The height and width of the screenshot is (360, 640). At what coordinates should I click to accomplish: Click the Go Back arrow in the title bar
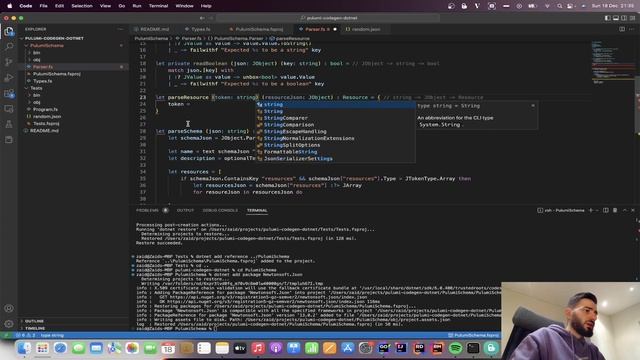[202, 18]
